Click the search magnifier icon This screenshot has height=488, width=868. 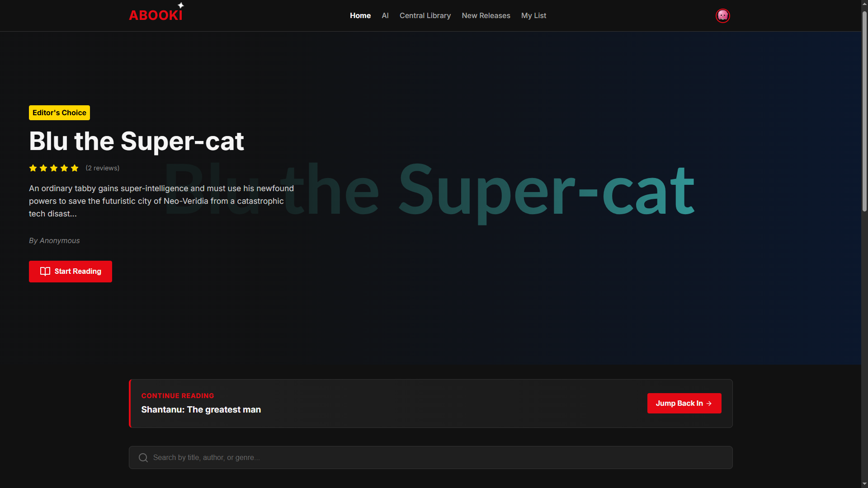click(143, 458)
